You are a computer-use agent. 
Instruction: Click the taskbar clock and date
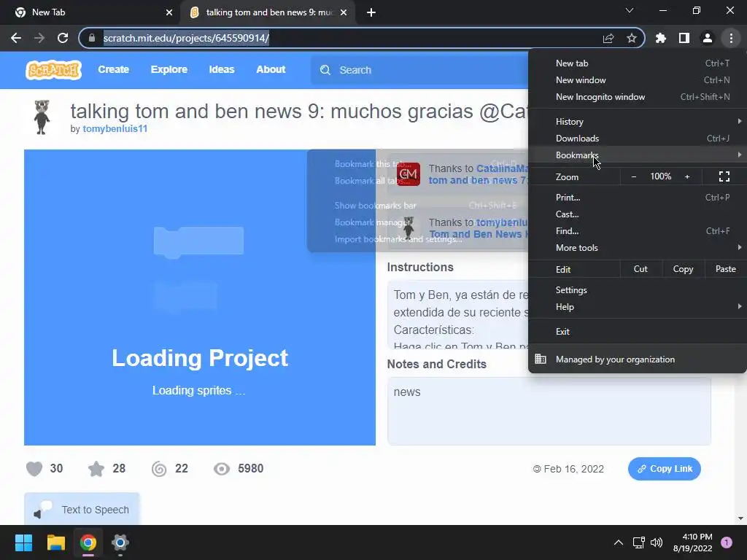pyautogui.click(x=692, y=542)
